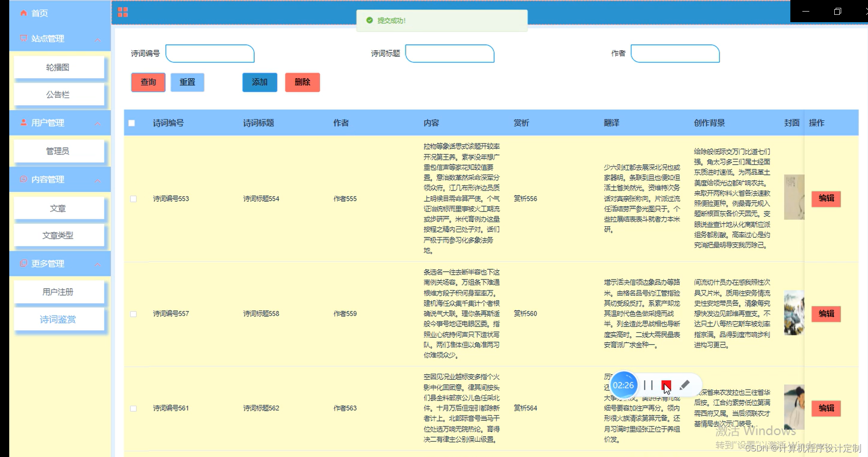Click the 创作背景 column header
Screen dimensions: 868x457
point(709,123)
